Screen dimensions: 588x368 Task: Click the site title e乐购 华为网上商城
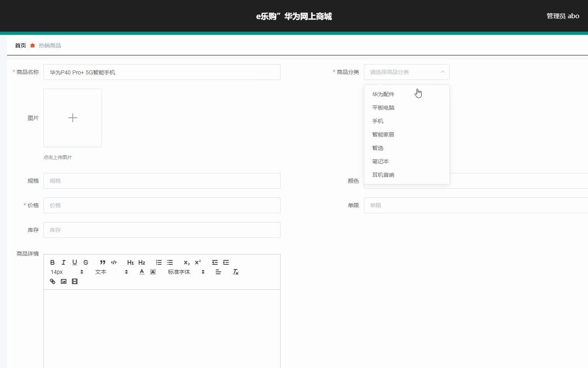294,16
